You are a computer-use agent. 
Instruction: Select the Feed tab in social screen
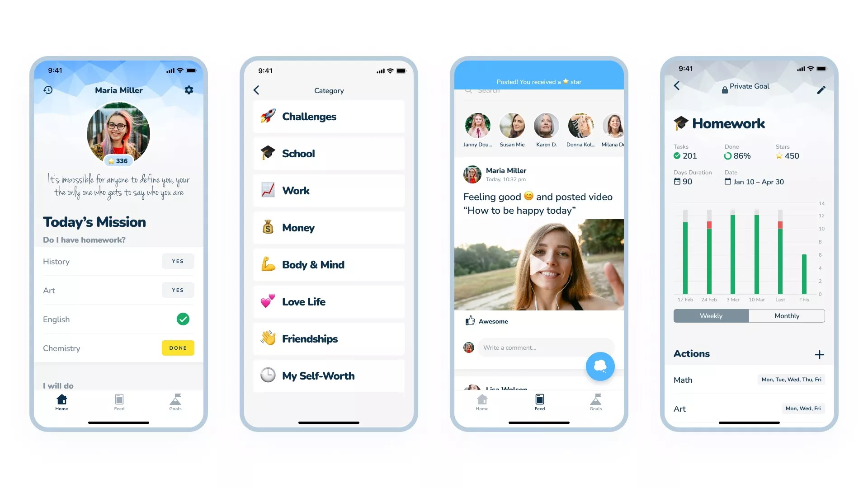coord(539,402)
